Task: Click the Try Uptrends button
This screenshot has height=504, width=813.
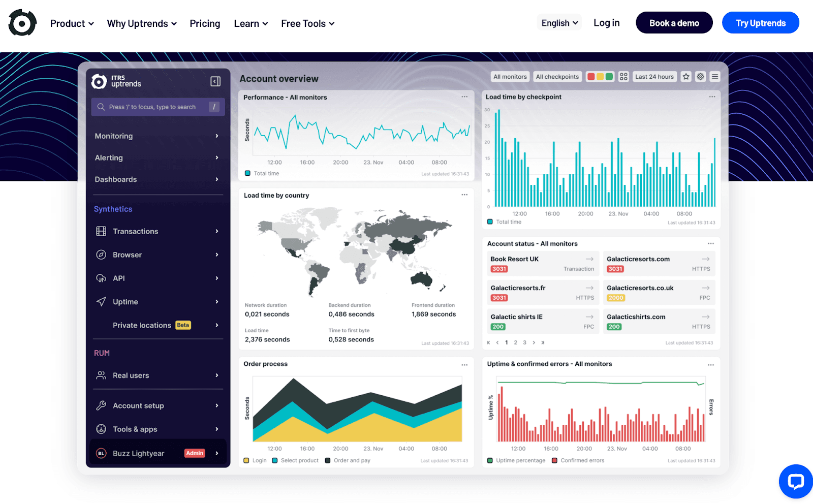Action: (x=761, y=23)
